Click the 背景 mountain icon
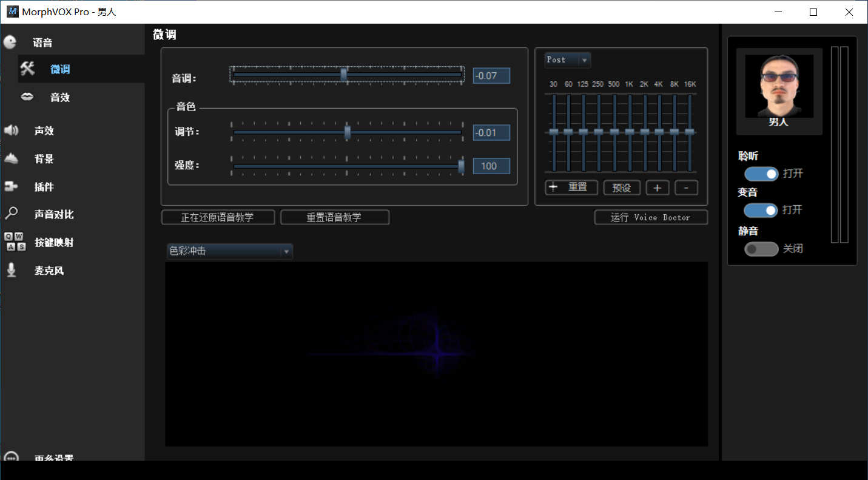This screenshot has height=480, width=868. coord(12,159)
